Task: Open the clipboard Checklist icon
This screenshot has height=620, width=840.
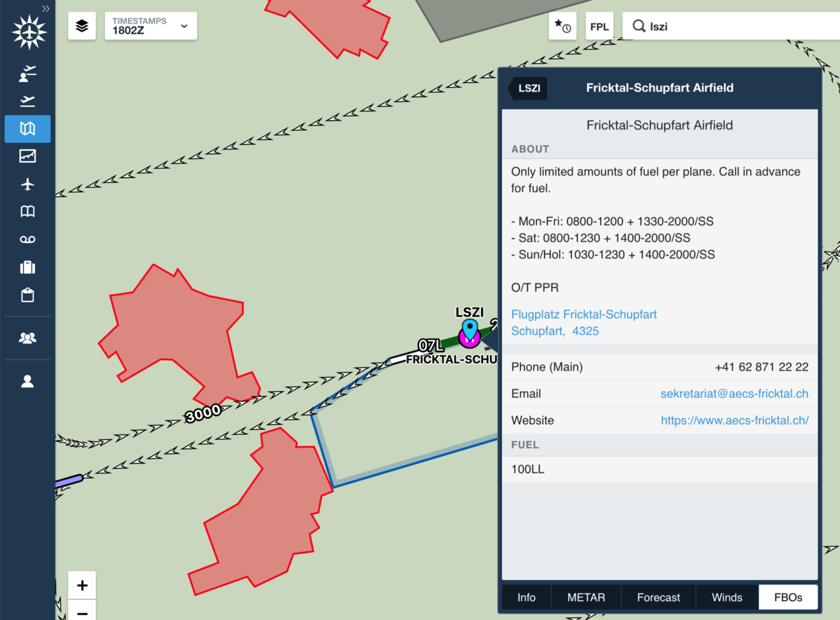Action: [27, 295]
